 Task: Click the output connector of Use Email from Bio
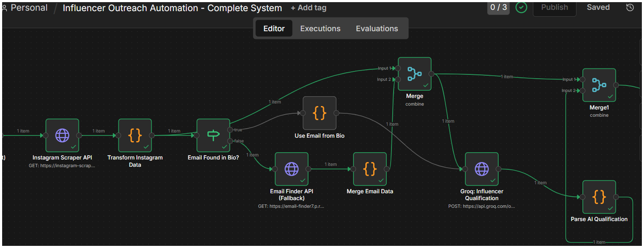(336, 113)
